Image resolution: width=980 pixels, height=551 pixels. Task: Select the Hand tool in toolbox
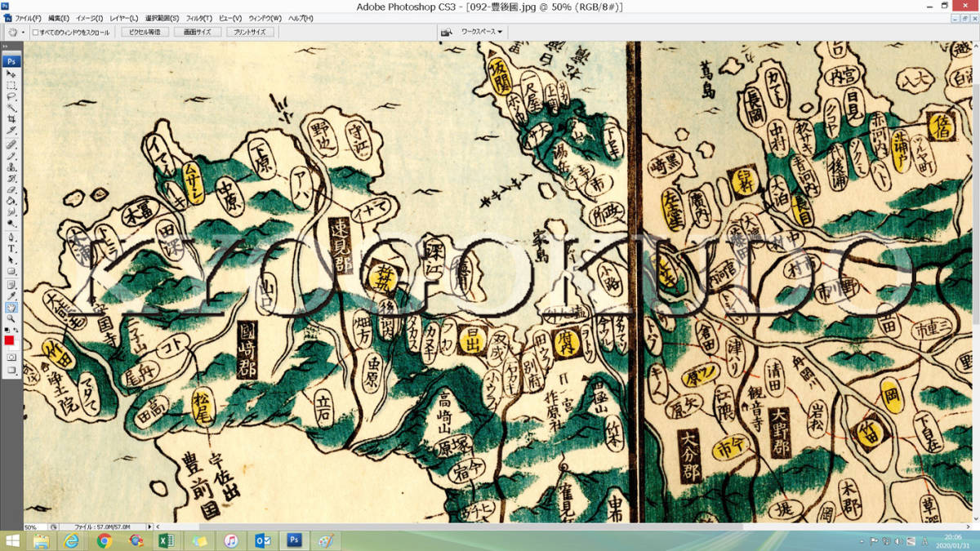click(x=11, y=306)
